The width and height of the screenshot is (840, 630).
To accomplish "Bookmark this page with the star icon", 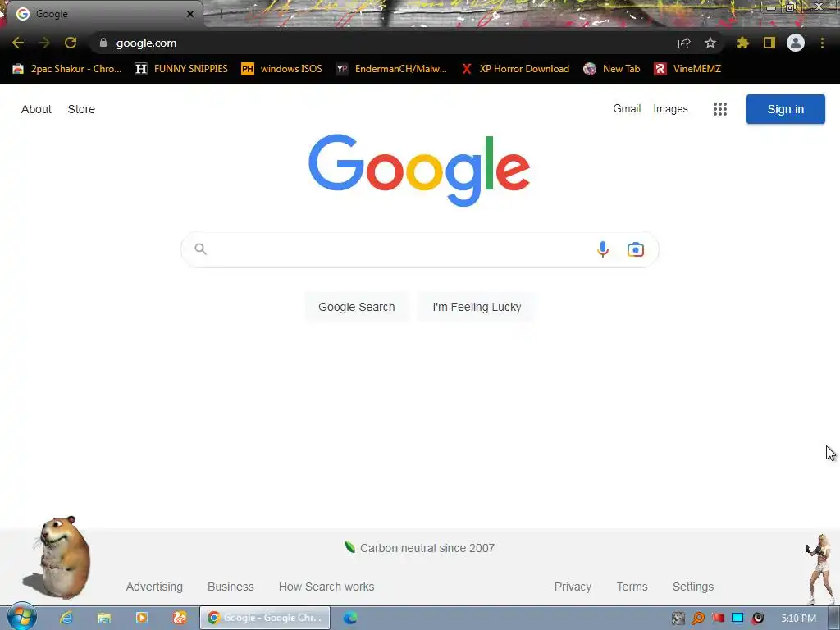I will [710, 43].
